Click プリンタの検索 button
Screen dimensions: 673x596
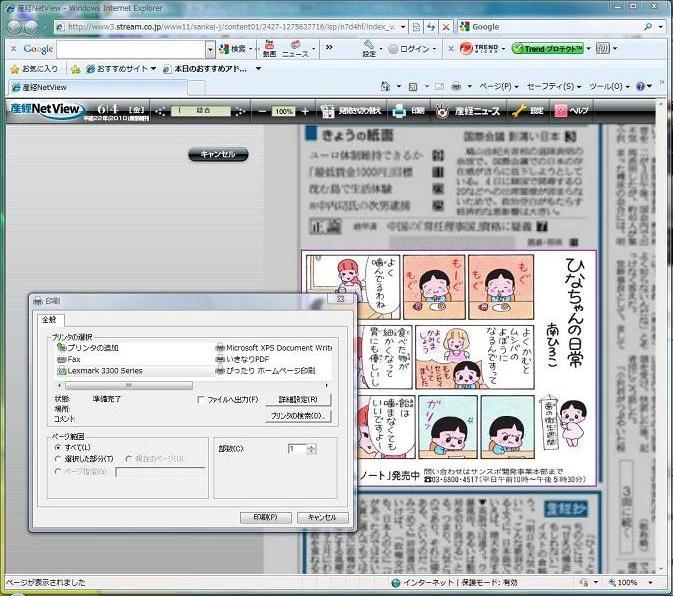click(x=298, y=415)
